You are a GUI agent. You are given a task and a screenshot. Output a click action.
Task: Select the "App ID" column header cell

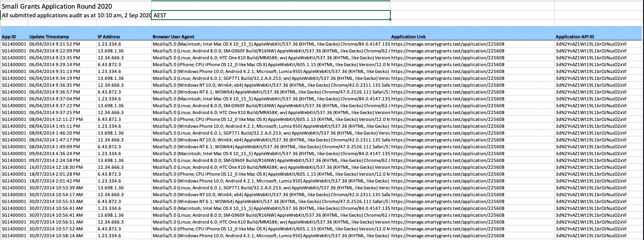click(x=9, y=37)
